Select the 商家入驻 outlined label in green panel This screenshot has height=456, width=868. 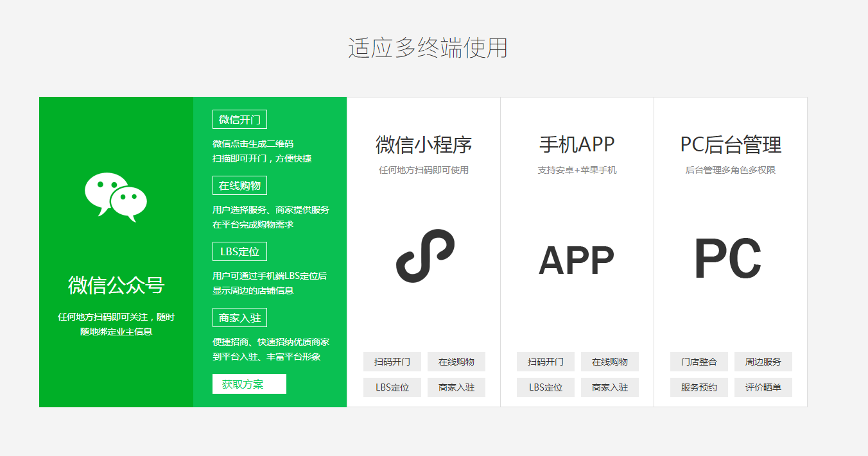[239, 317]
